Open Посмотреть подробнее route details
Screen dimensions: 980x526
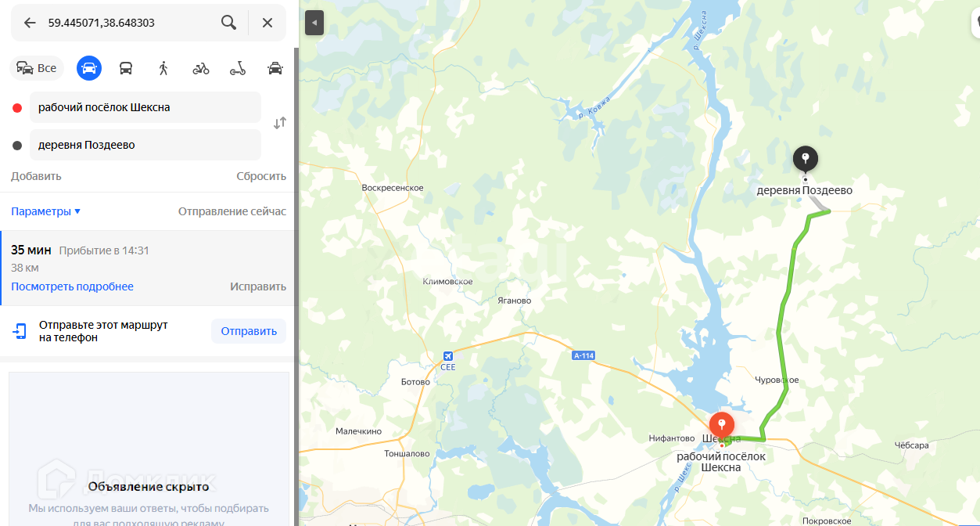click(x=72, y=286)
